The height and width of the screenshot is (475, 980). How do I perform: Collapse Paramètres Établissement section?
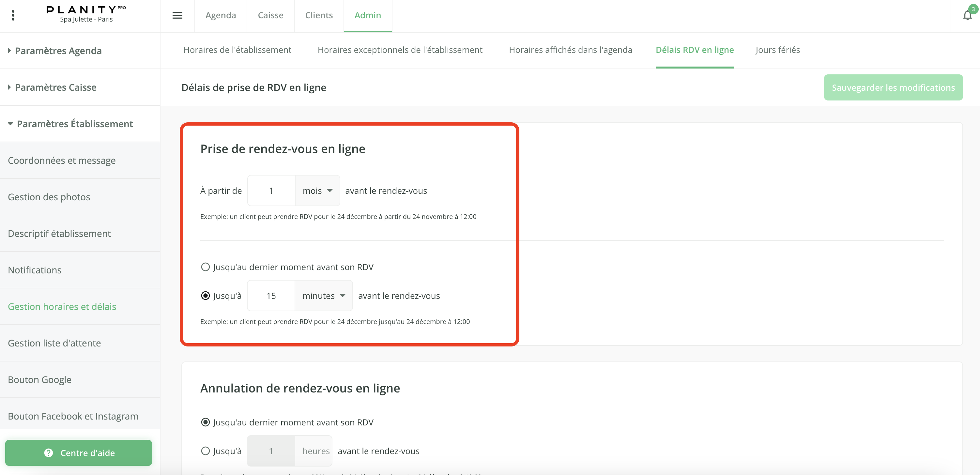(75, 124)
